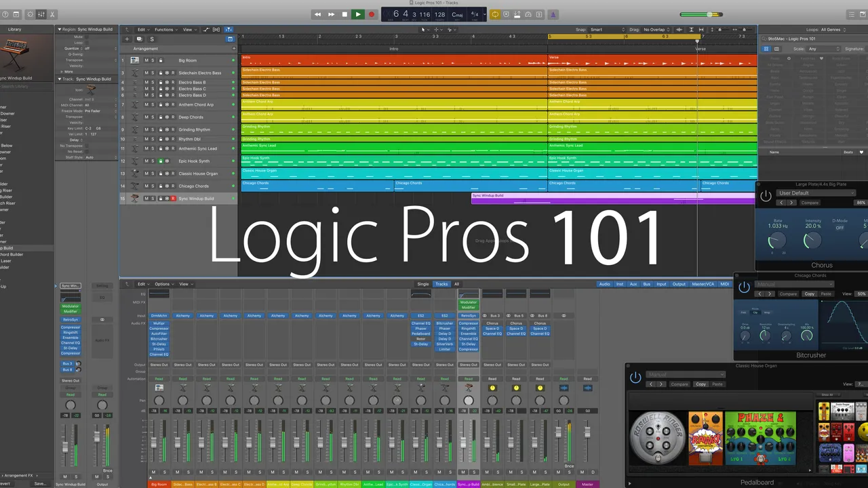Open the Tuner icon
The width and height of the screenshot is (868, 488).
(x=528, y=14)
